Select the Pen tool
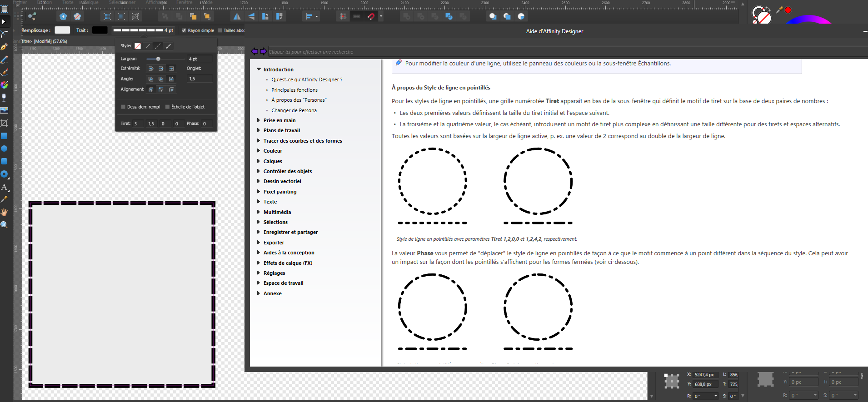 coord(4,47)
